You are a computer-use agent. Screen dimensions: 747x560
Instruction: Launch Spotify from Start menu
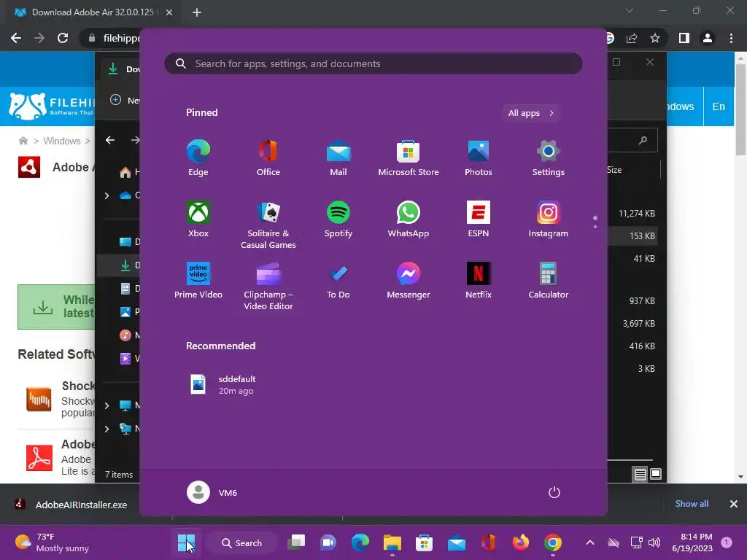pyautogui.click(x=338, y=219)
